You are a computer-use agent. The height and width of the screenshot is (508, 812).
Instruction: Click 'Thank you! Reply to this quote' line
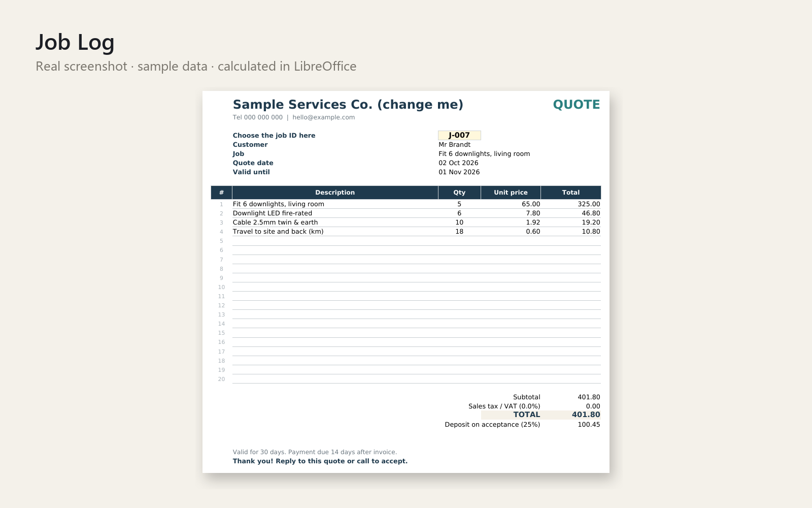(320, 461)
